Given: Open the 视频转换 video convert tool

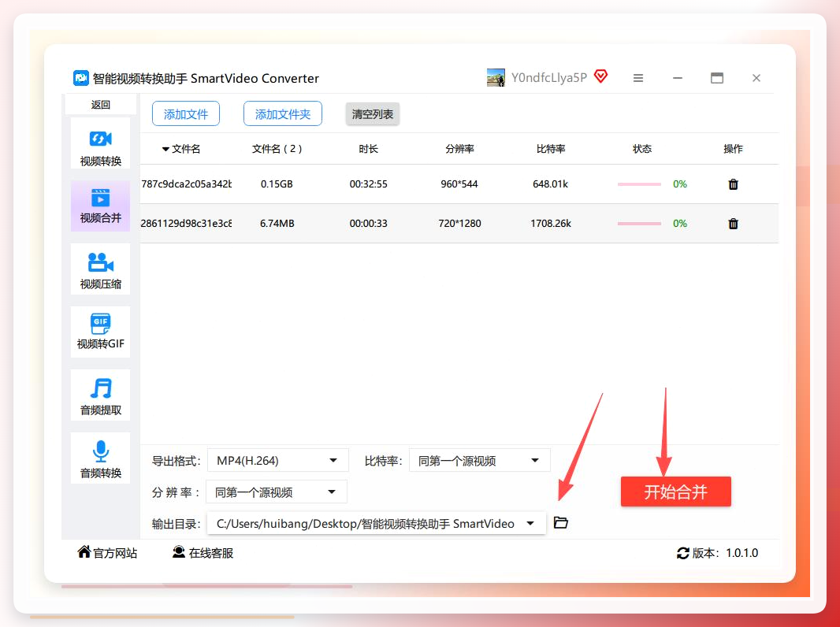Looking at the screenshot, I should click(100, 143).
